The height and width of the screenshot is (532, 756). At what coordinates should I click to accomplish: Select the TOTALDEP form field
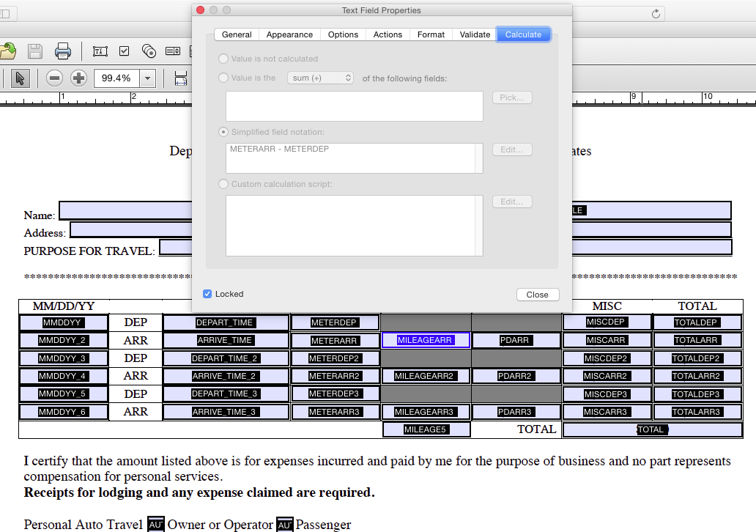tap(697, 322)
